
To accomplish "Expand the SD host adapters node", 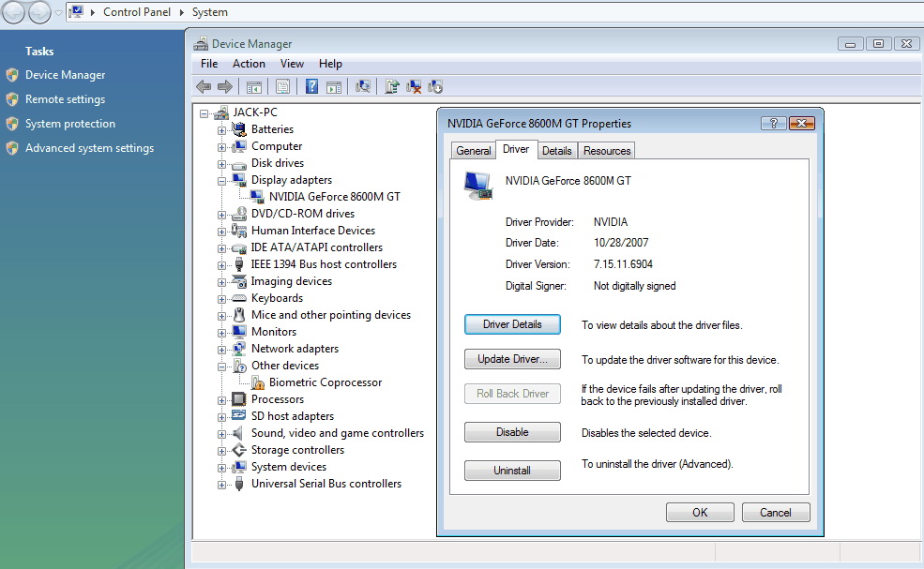I will tap(221, 417).
